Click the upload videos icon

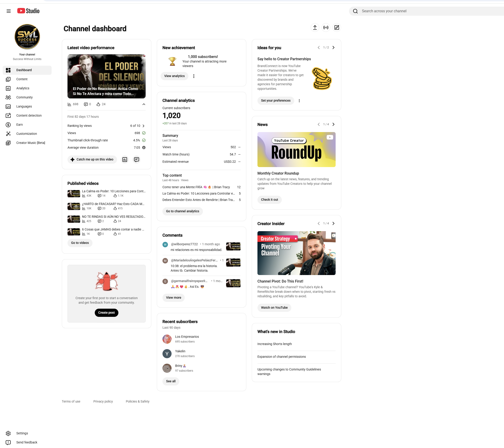(315, 28)
